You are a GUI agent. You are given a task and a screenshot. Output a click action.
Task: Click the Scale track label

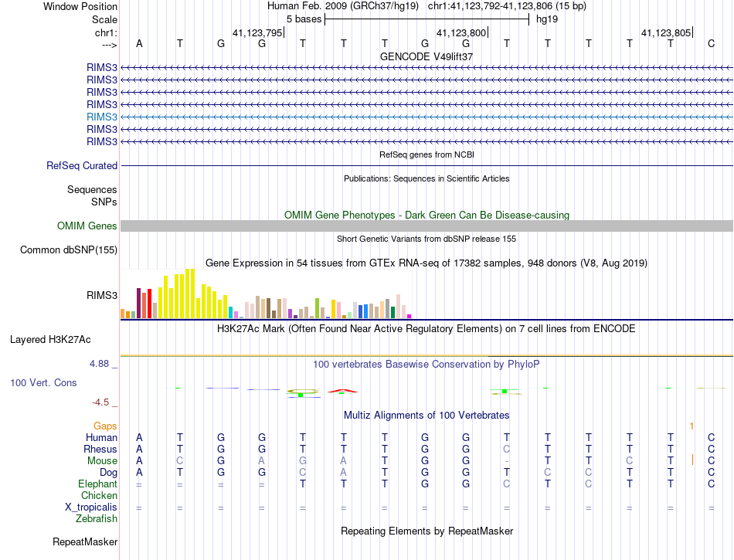104,19
